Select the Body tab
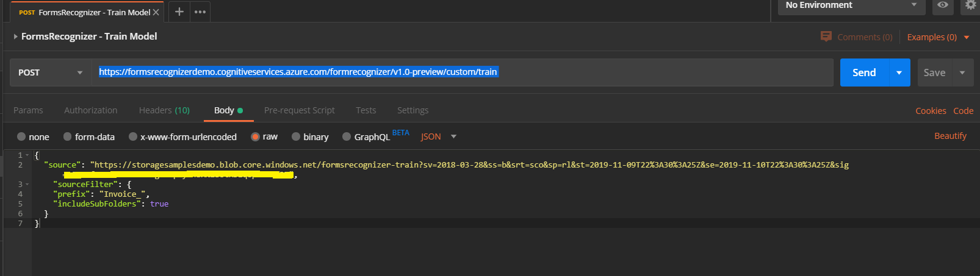This screenshot has width=980, height=276. 228,110
